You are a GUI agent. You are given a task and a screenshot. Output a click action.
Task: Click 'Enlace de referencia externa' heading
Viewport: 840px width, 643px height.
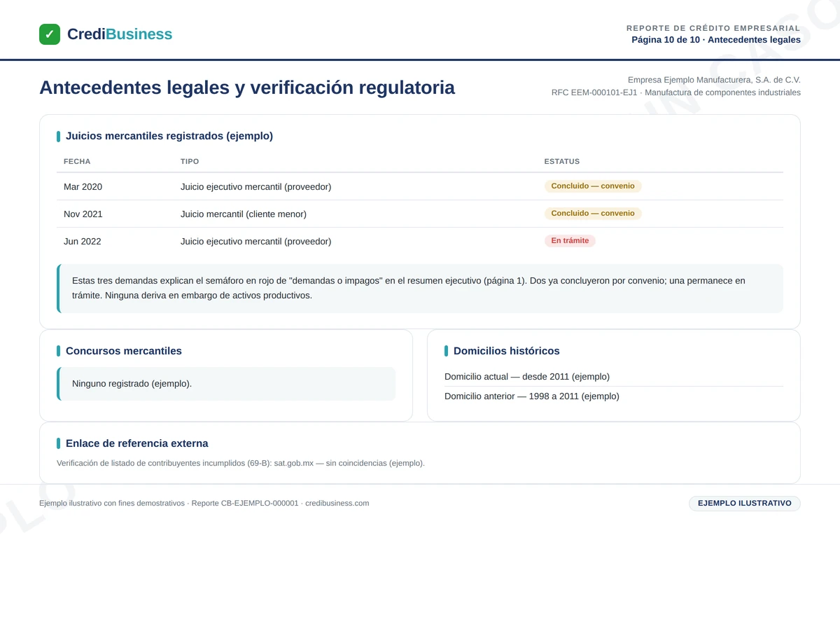[137, 443]
